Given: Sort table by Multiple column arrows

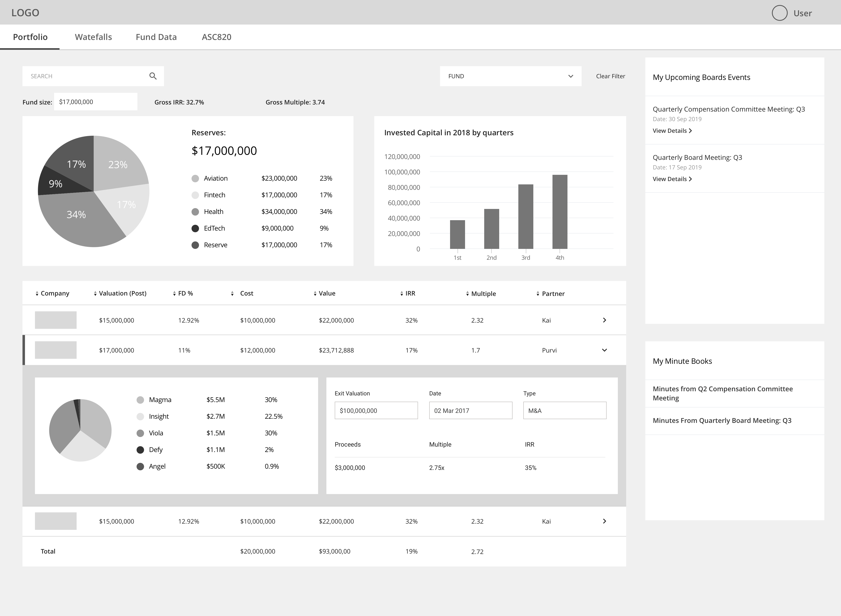Looking at the screenshot, I should click(467, 294).
